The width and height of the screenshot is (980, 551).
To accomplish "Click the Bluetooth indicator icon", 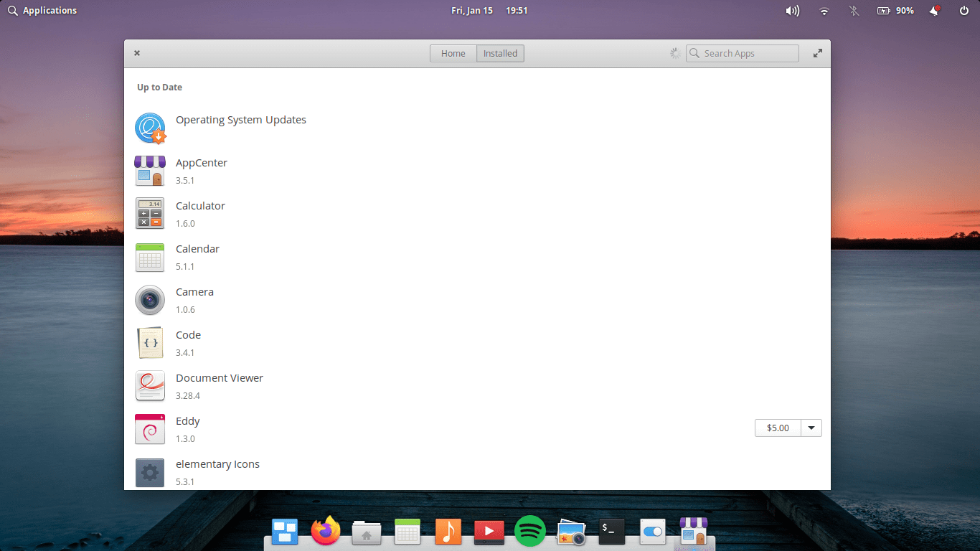I will [x=854, y=11].
